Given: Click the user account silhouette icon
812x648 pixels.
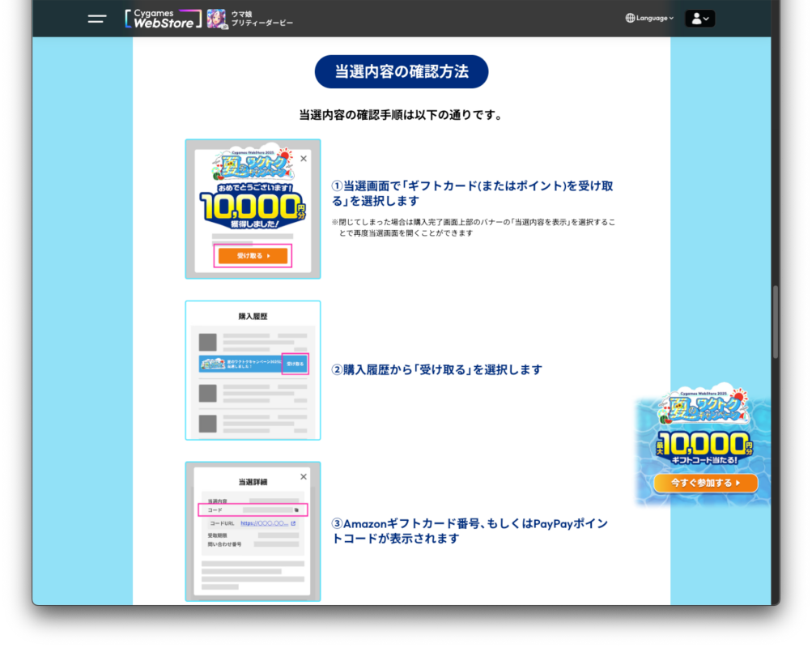Looking at the screenshot, I should (x=695, y=19).
